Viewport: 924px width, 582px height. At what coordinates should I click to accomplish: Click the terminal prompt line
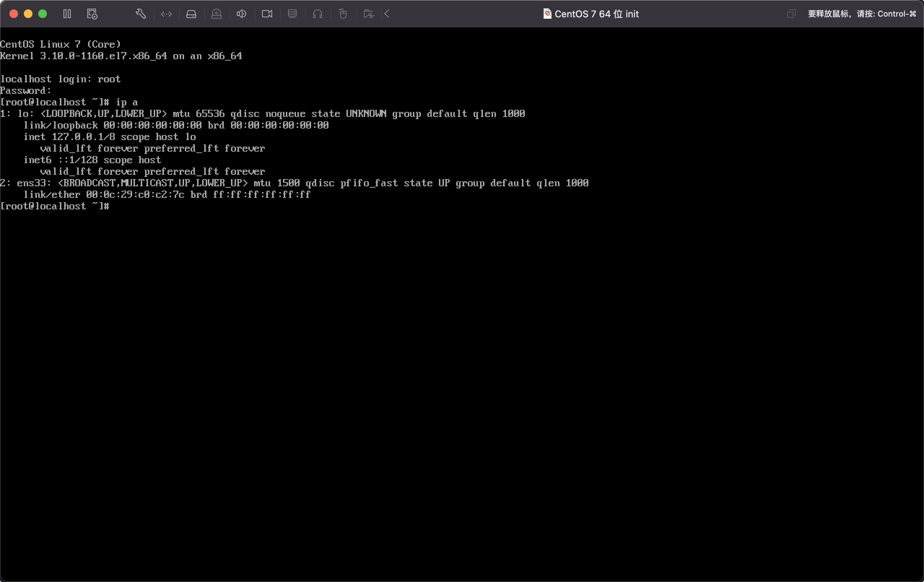click(x=55, y=206)
